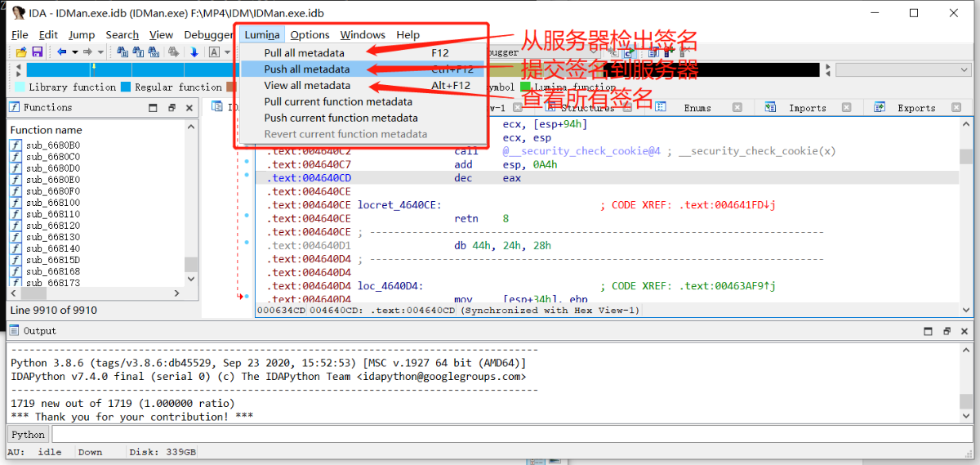The height and width of the screenshot is (465, 980).
Task: Click the f icon beside sub_6680B0
Action: 16,145
